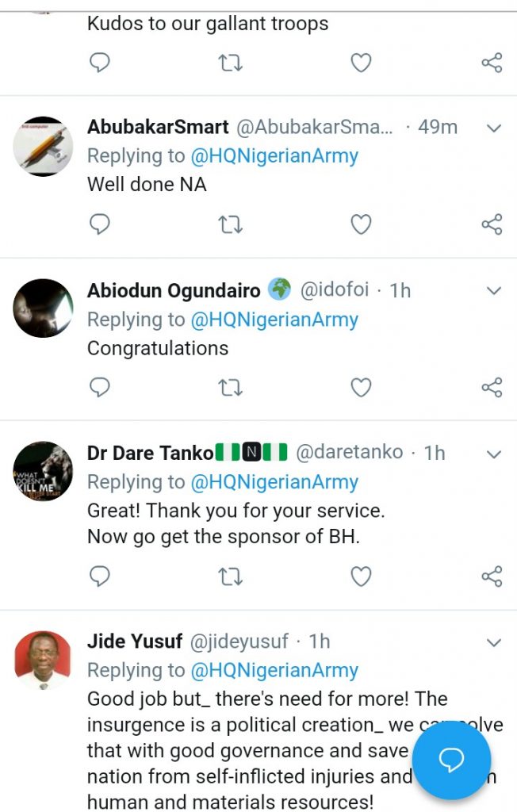Screen dimensions: 517x812
Task: Share Abiodun Ogundairo's tweet
Action: [x=492, y=387]
